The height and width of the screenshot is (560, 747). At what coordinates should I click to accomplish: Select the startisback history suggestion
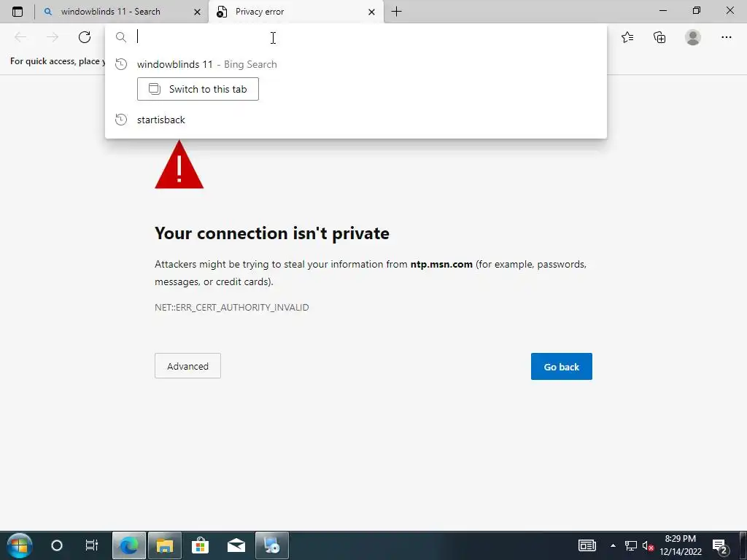coord(356,120)
